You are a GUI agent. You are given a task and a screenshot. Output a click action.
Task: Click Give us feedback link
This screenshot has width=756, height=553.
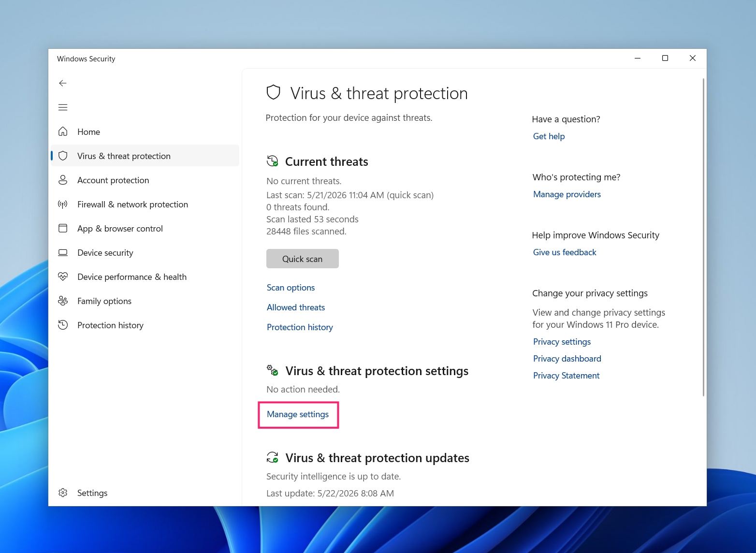pyautogui.click(x=565, y=252)
